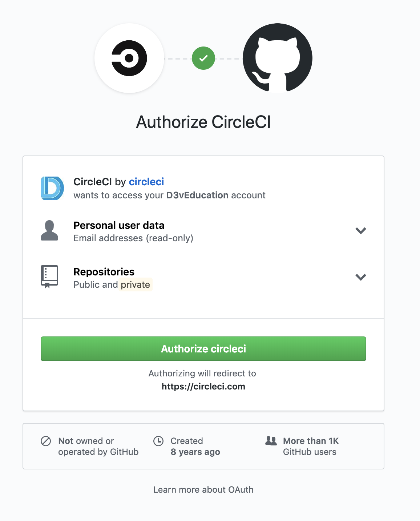
Task: Click the Personal user data heading
Action: pos(119,226)
